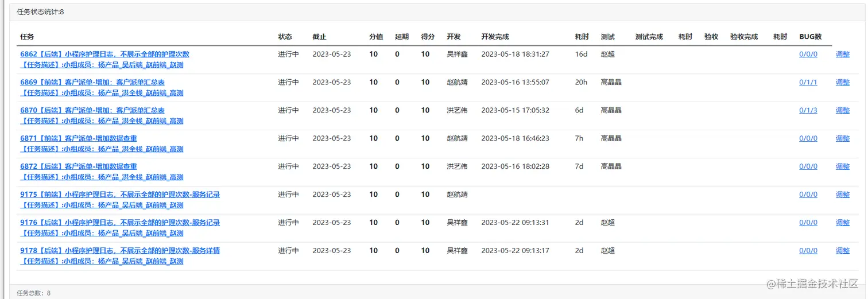Click the 测试完成 column header
This screenshot has height=299, width=868.
pyautogui.click(x=649, y=37)
